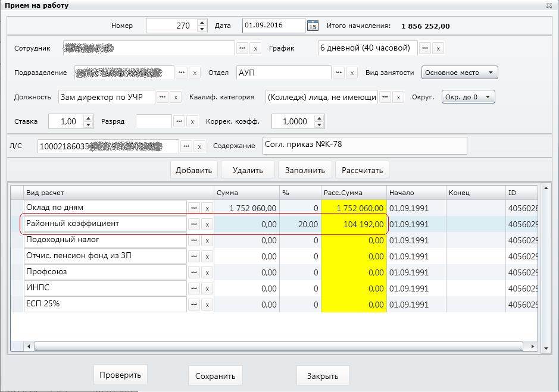Click the Проверить button
This screenshot has width=559, height=392.
(x=120, y=375)
